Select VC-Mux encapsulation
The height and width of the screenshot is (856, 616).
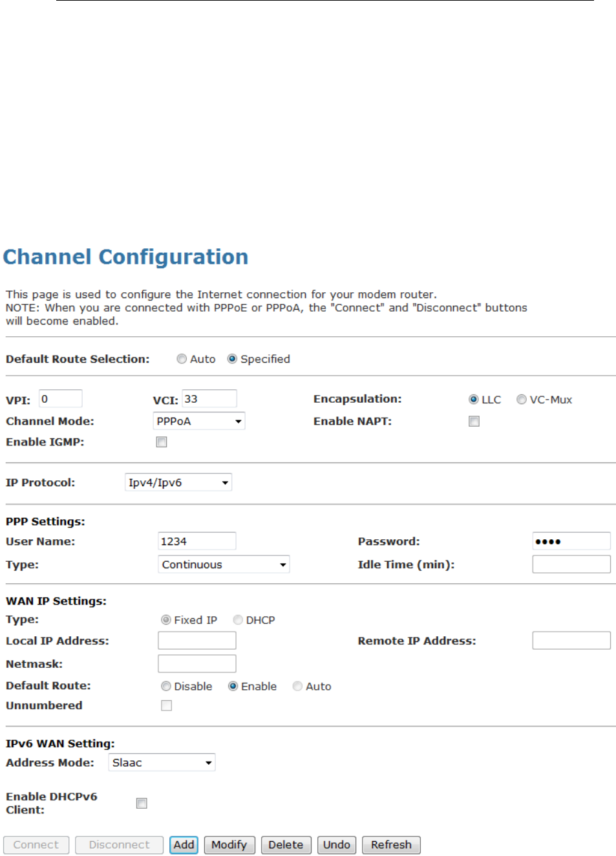click(x=521, y=400)
